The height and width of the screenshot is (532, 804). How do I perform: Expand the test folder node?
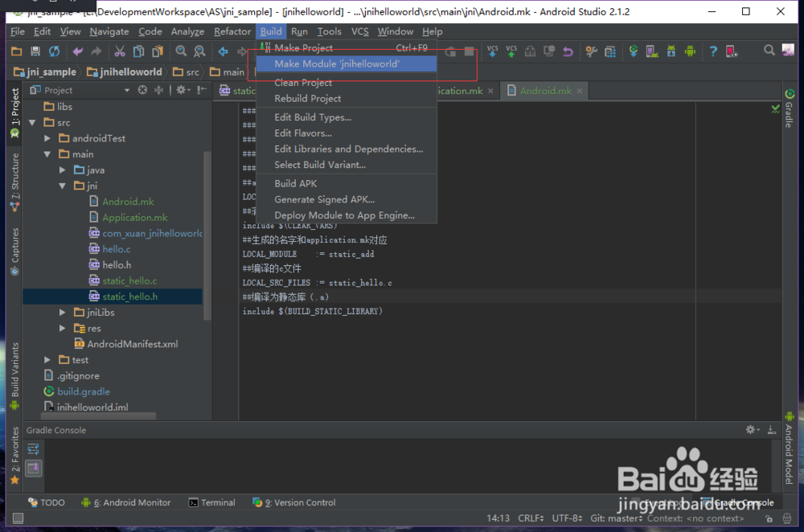point(47,360)
